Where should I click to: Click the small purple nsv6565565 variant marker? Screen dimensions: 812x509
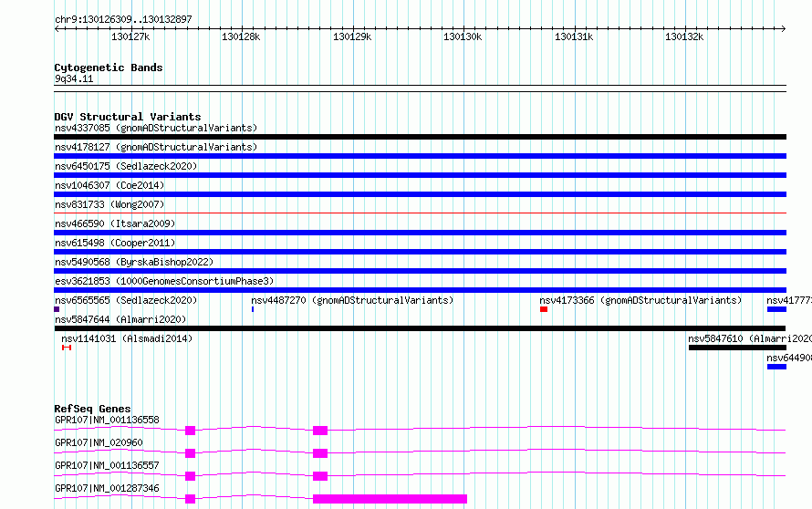pos(57,309)
